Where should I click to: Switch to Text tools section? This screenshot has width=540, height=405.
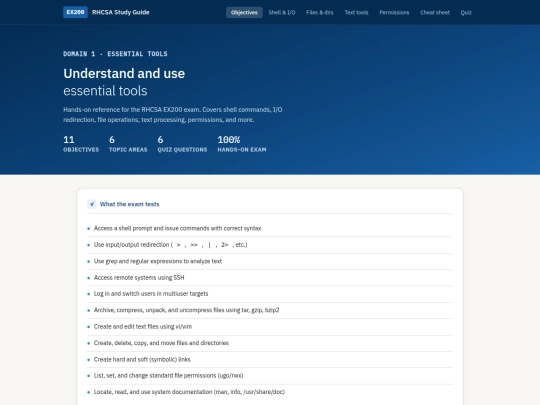pos(356,12)
